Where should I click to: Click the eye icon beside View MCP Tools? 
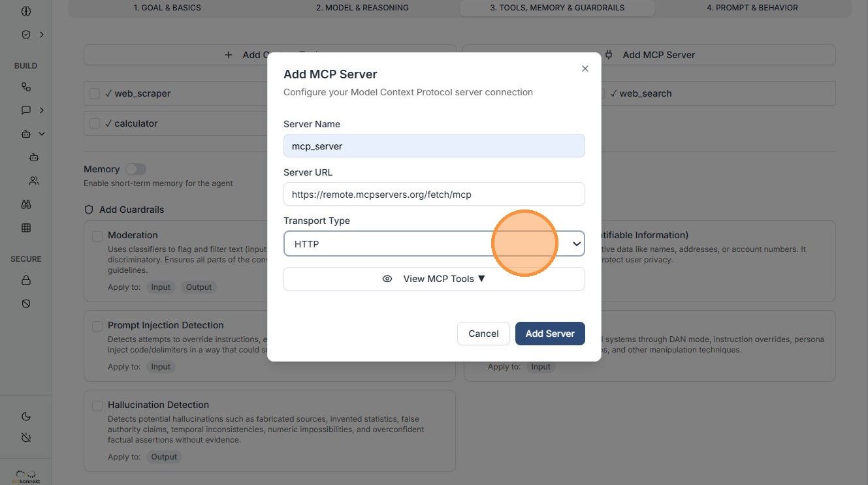coord(387,279)
